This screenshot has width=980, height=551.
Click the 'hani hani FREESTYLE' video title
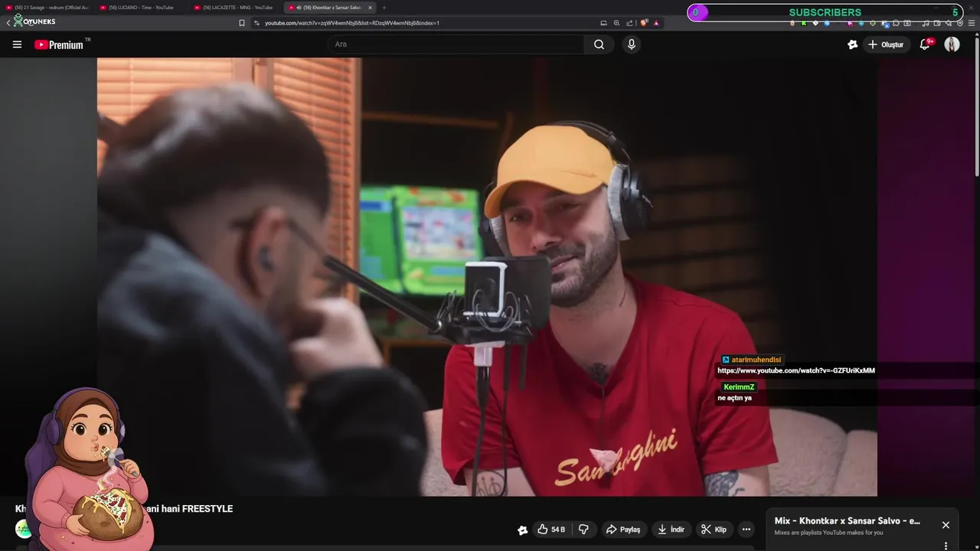click(x=189, y=509)
